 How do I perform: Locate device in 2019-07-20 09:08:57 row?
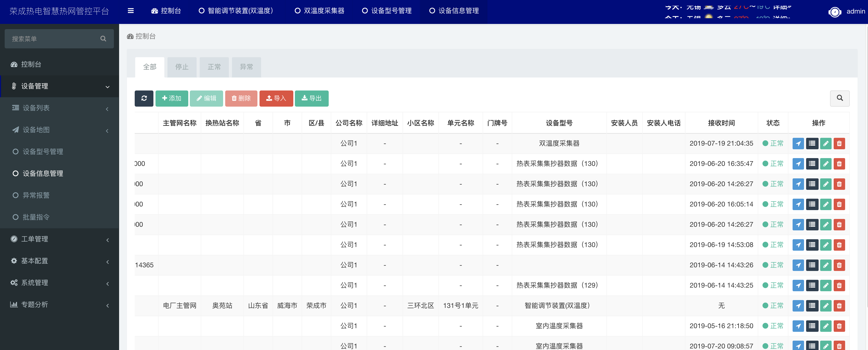798,346
